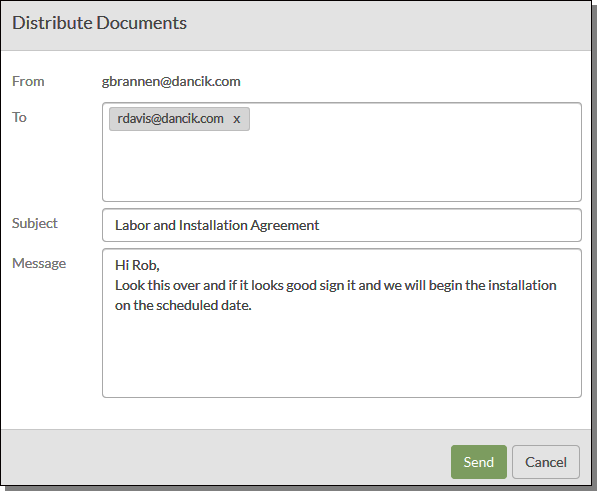Click the To field label
This screenshot has width=597, height=491.
[x=19, y=117]
